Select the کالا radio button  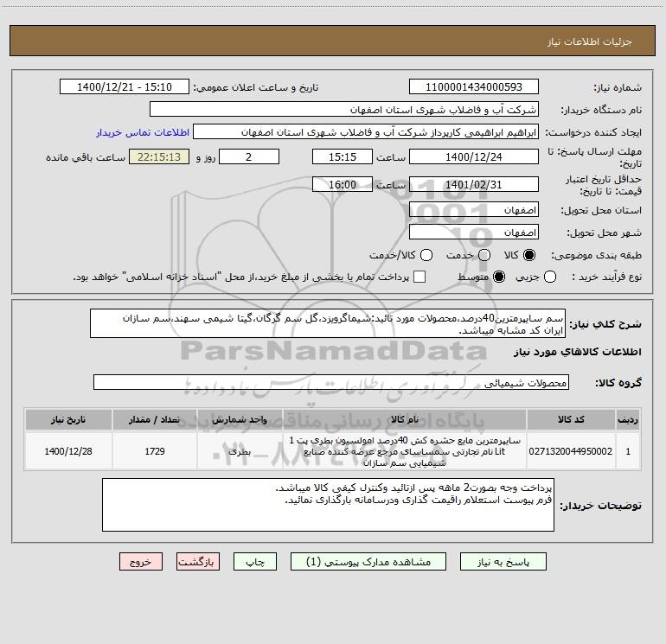pos(529,255)
